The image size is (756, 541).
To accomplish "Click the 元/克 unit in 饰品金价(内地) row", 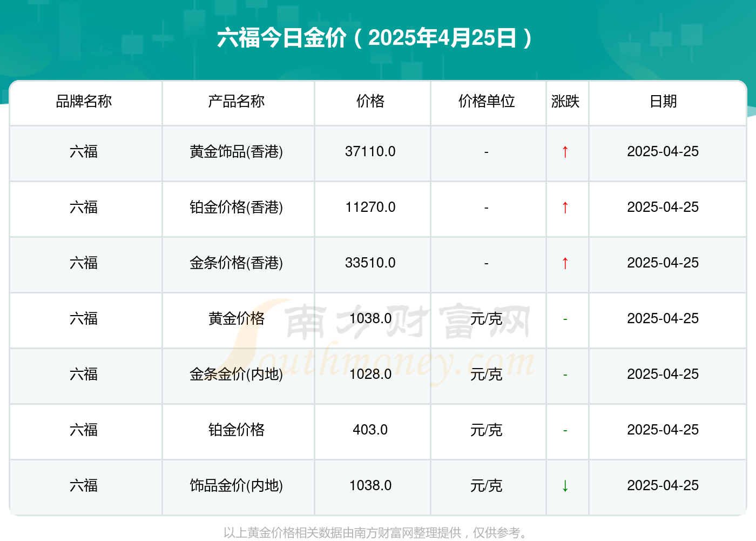I will [487, 485].
